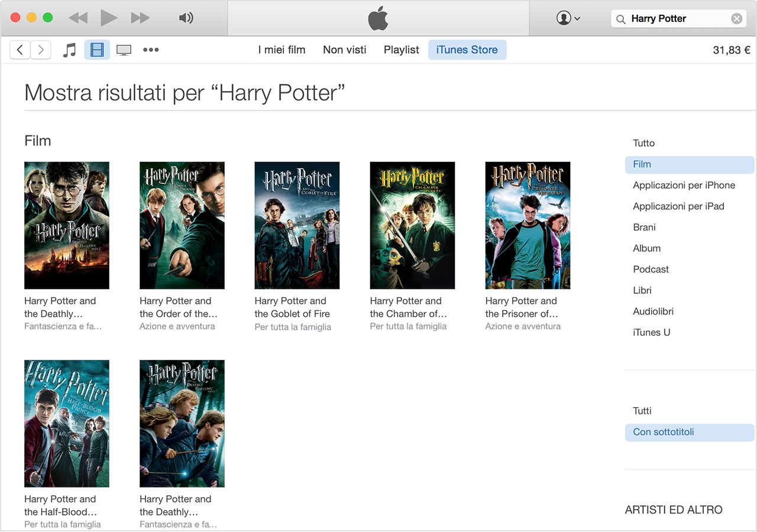
Task: Select the Con sottotitoli option
Action: (x=690, y=432)
